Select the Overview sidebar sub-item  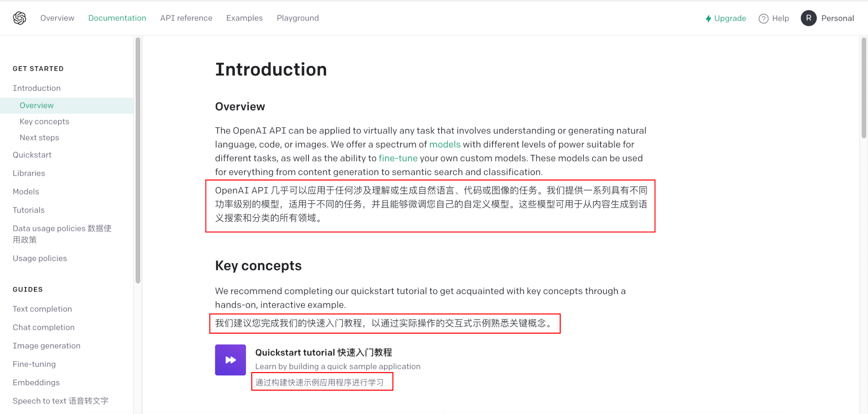click(x=67, y=106)
